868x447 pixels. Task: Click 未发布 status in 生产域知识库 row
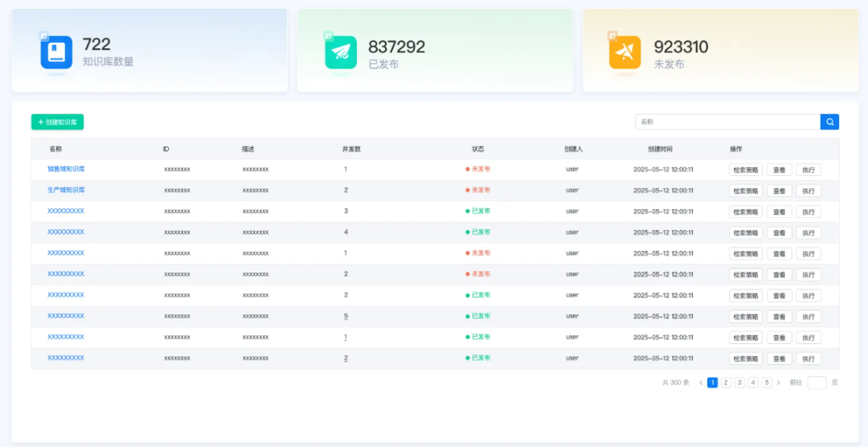click(x=477, y=190)
